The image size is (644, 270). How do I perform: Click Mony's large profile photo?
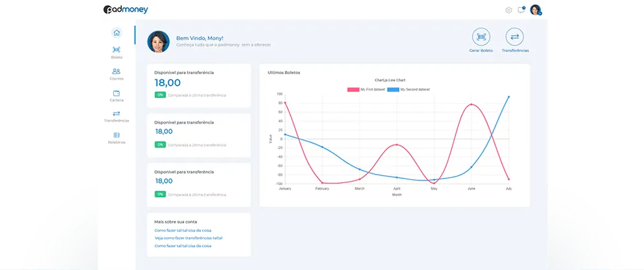click(158, 41)
